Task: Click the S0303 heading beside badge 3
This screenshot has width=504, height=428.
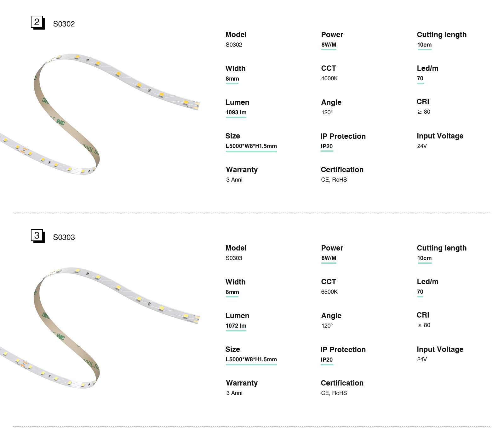Action: pyautogui.click(x=64, y=237)
